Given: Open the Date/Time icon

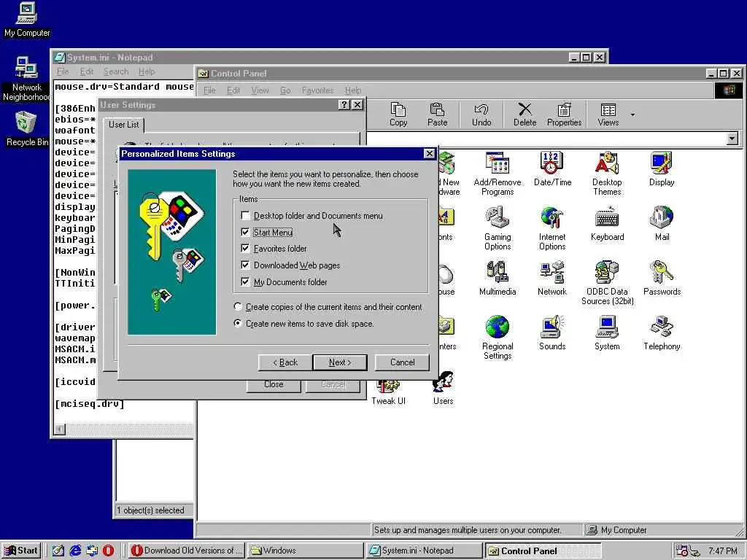Looking at the screenshot, I should [552, 169].
